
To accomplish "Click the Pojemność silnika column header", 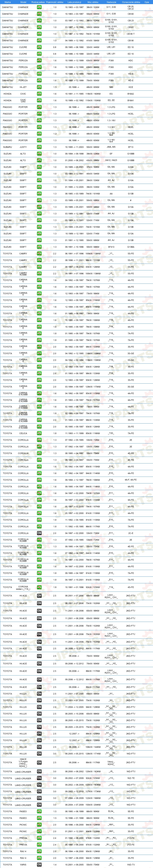I will 55,2.
